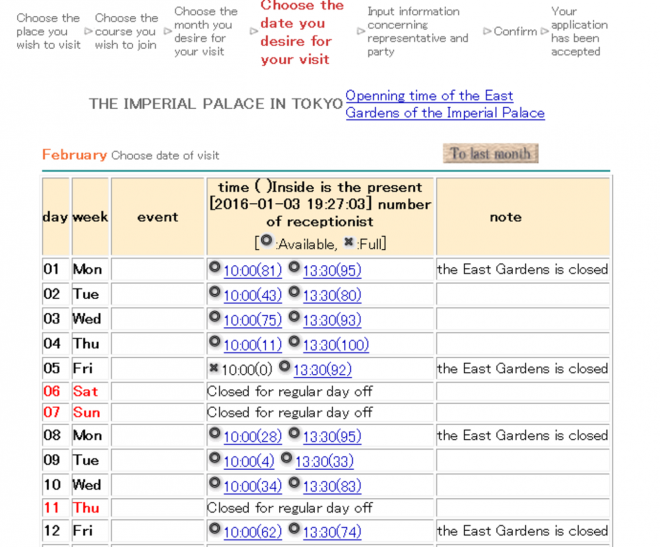Click available icon beside 13:30(33)
Viewport: 660px width, 547px height.
[286, 458]
